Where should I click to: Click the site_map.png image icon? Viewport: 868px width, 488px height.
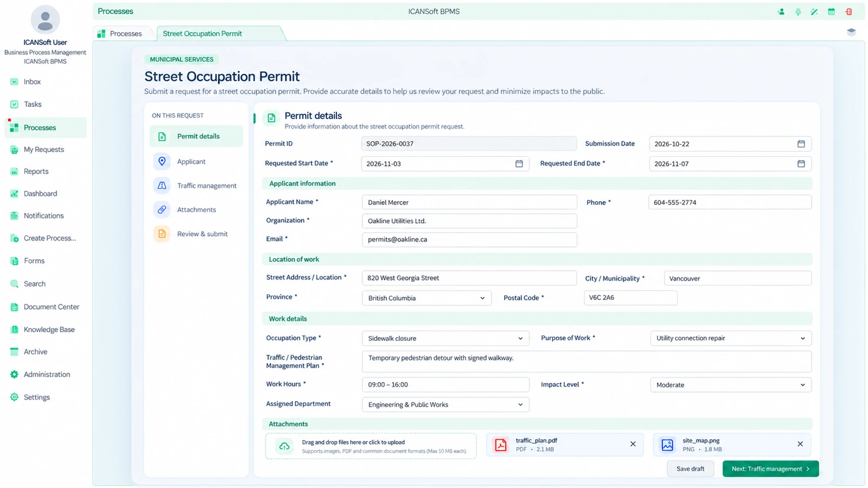coord(667,445)
